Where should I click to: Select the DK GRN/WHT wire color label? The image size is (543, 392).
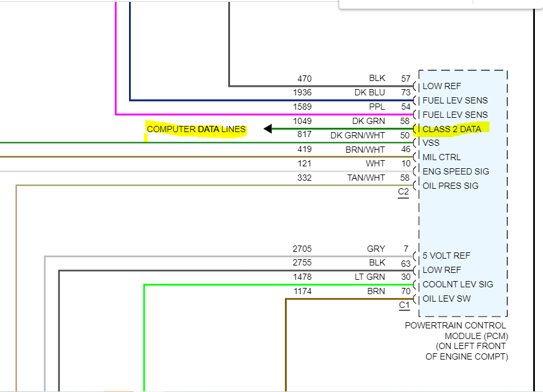[x=357, y=135]
